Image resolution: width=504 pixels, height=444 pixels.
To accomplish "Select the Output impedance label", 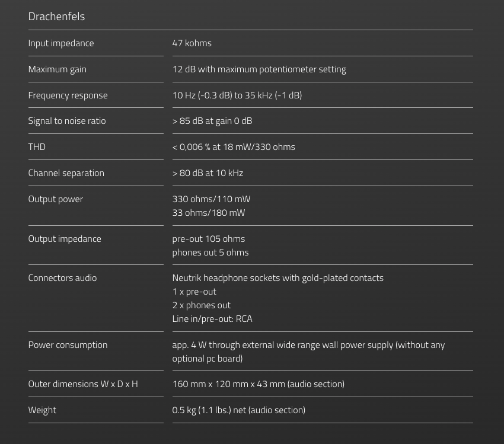I will [64, 239].
